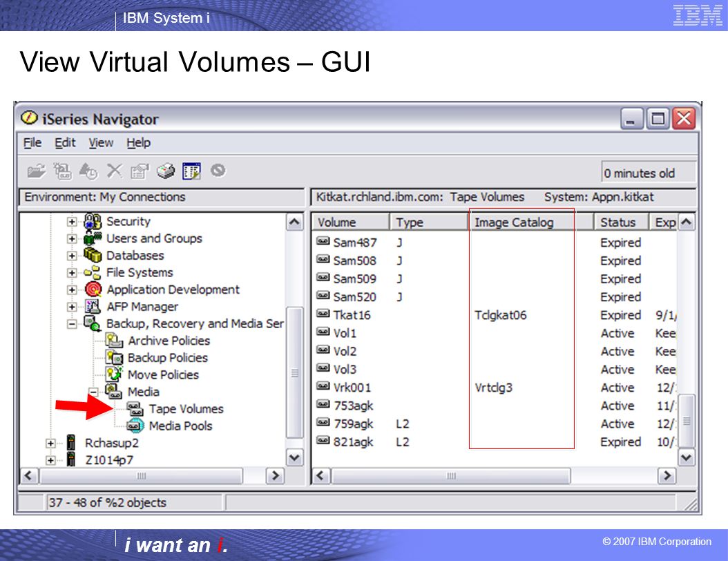This screenshot has width=728, height=561.
Task: Sort by the Exp column header
Action: [664, 222]
